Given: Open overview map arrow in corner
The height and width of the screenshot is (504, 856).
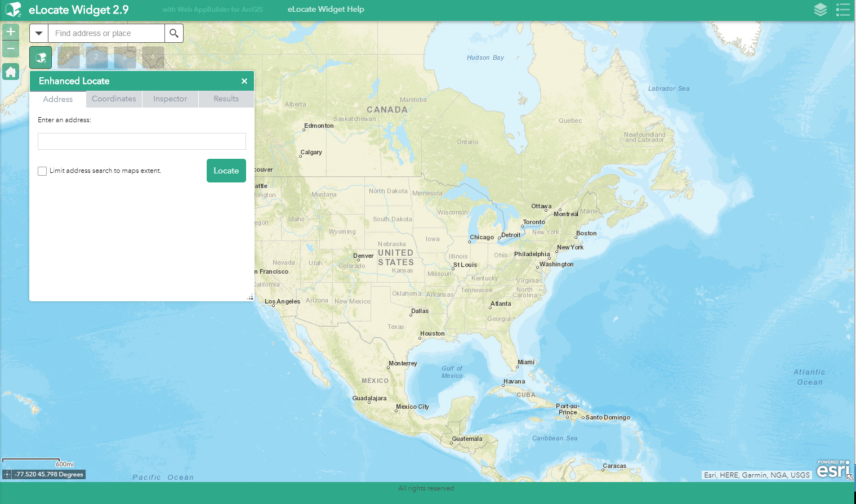Looking at the screenshot, I should pos(850,477).
